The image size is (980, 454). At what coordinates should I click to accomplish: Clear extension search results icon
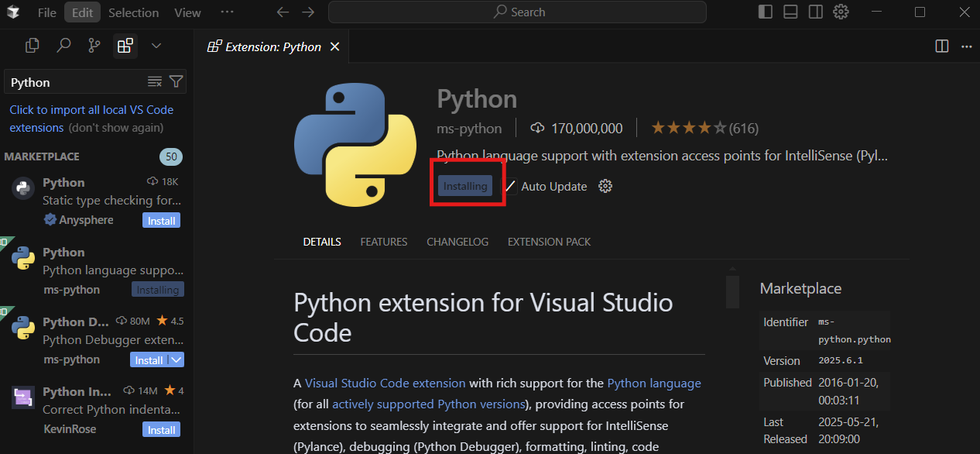click(155, 82)
